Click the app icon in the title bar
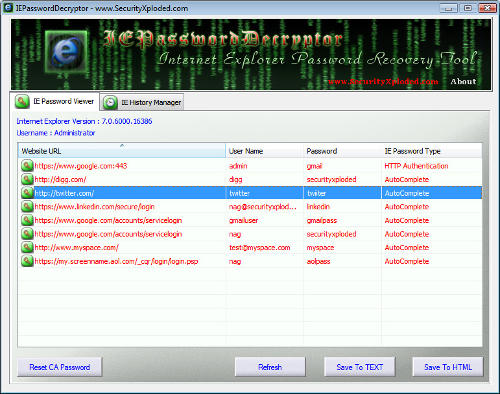This screenshot has width=500, height=394. [x=8, y=8]
